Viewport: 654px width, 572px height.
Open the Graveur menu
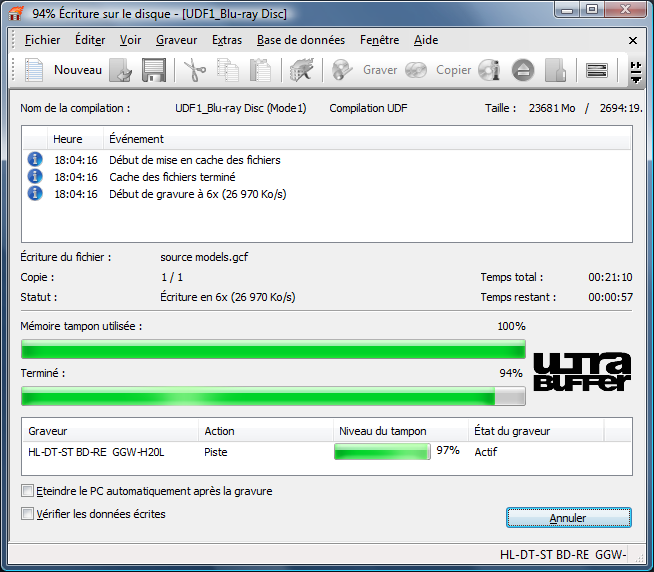pyautogui.click(x=176, y=40)
